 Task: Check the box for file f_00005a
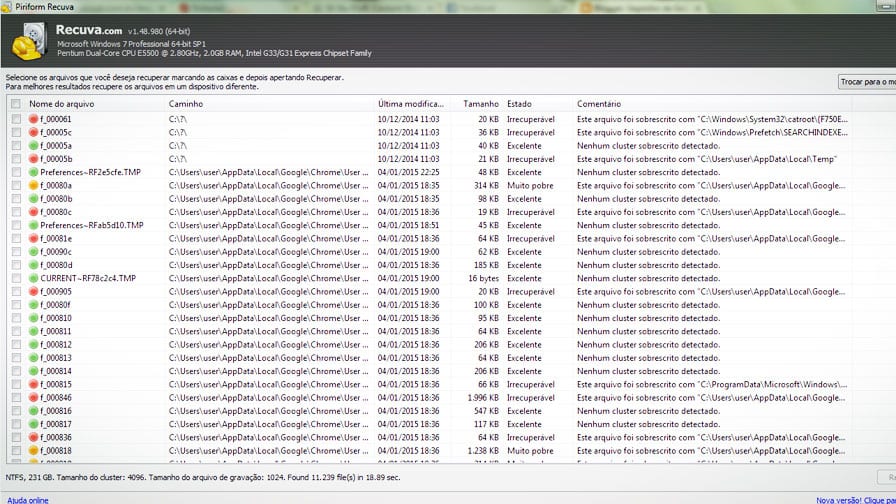[x=16, y=146]
